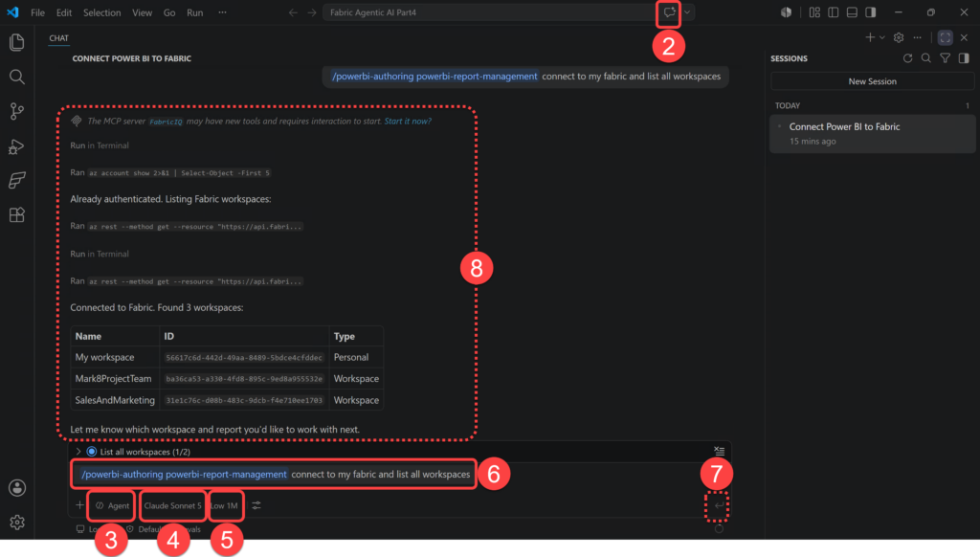
Task: Refresh the Sessions list
Action: (x=907, y=58)
